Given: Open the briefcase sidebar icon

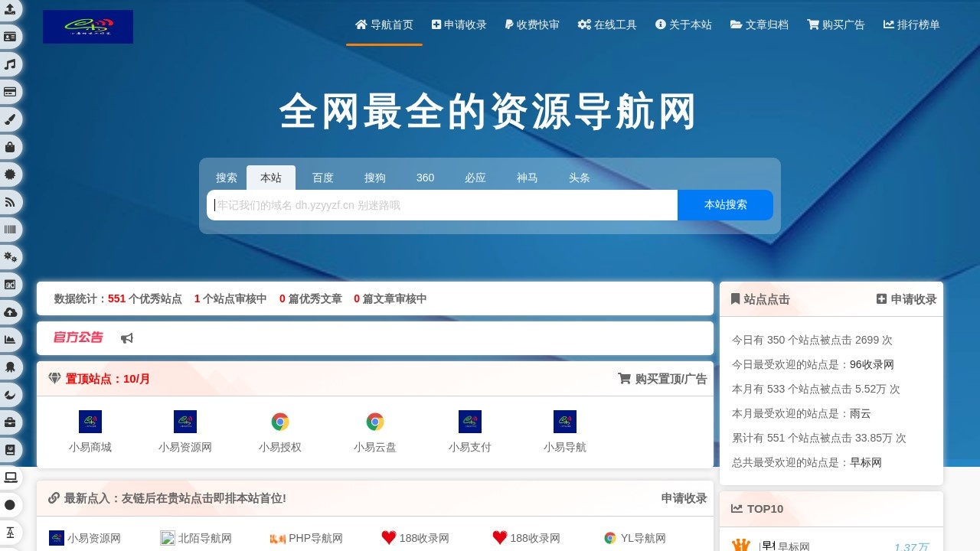Looking at the screenshot, I should [x=10, y=422].
